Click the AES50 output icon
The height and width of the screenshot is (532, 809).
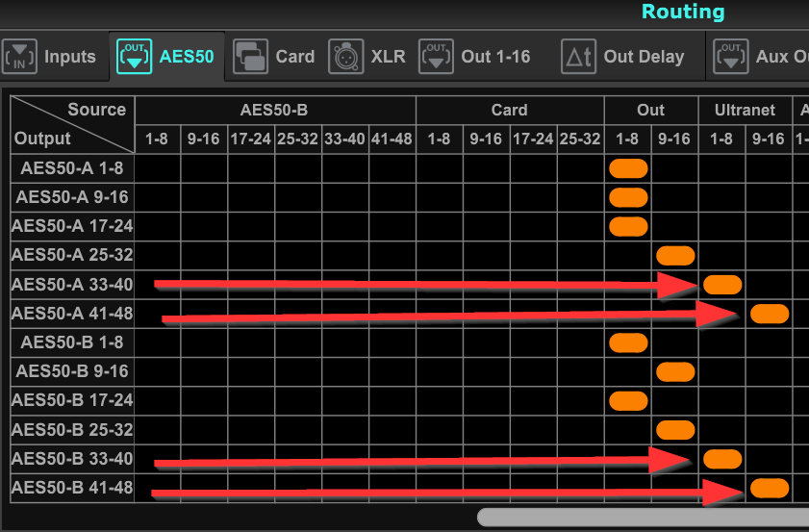[135, 57]
